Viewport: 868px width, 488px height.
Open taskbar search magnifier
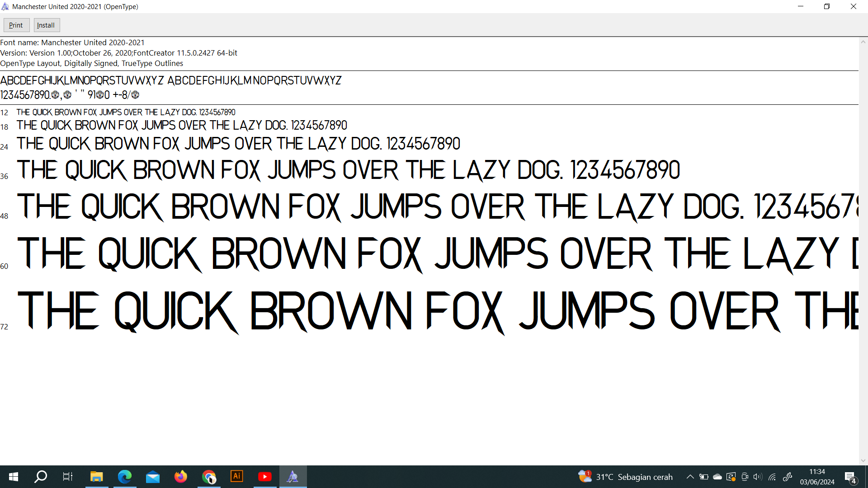41,477
